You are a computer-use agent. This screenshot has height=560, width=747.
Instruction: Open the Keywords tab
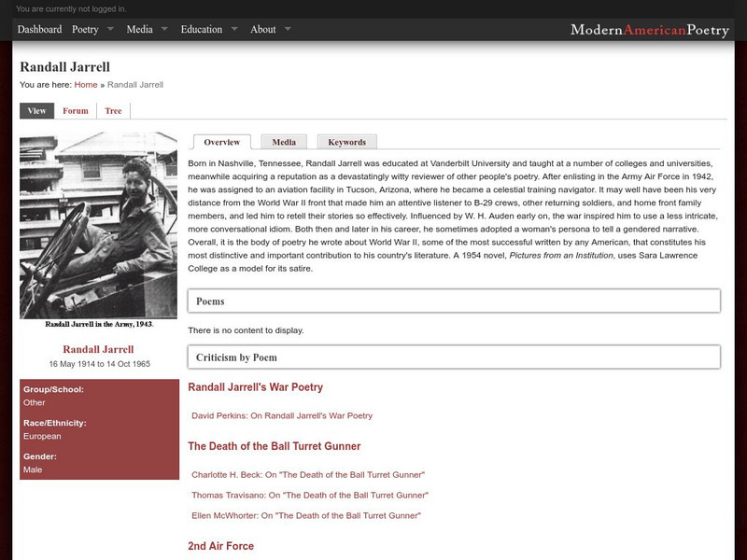[x=347, y=141]
